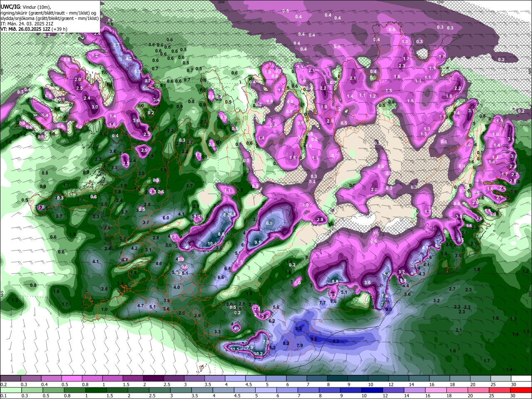The width and height of the screenshot is (532, 399).
Task: Select the 5.6 precipitation value
Action: click(276, 307)
